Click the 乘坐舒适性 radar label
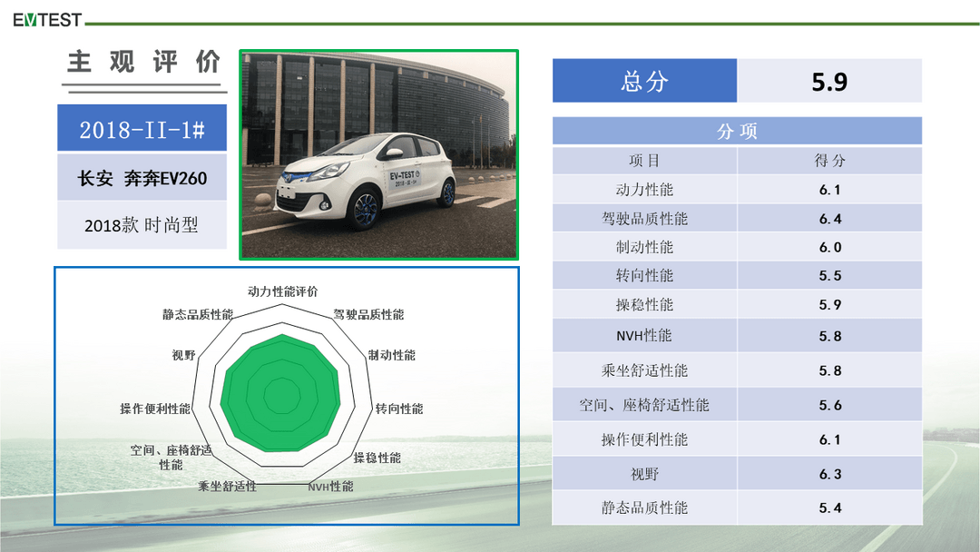The image size is (980, 552). (x=227, y=487)
